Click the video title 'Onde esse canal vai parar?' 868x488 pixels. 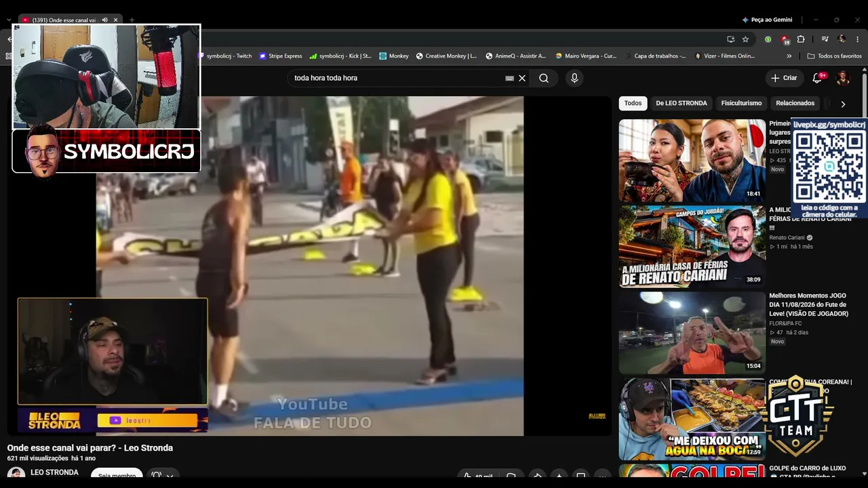(90, 448)
